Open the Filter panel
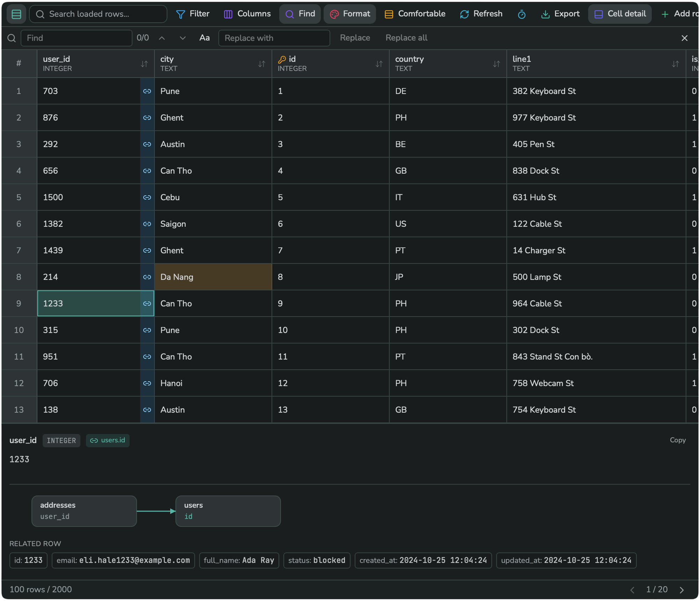This screenshot has width=700, height=601. (x=193, y=14)
